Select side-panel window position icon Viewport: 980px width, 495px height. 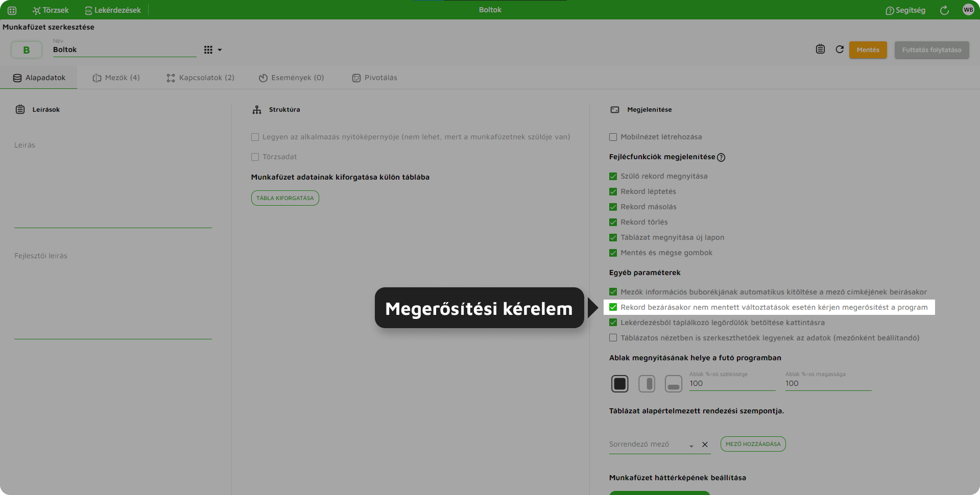coord(647,384)
